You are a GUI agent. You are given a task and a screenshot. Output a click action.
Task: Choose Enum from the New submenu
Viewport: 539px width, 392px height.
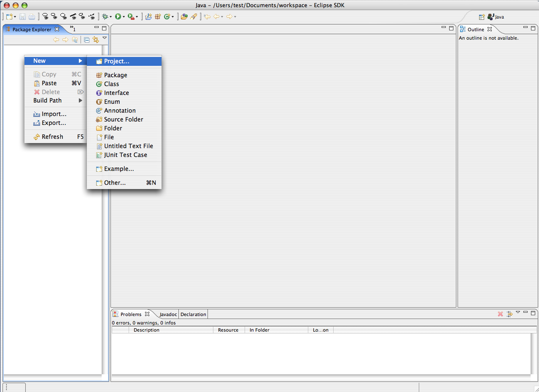tap(124, 102)
